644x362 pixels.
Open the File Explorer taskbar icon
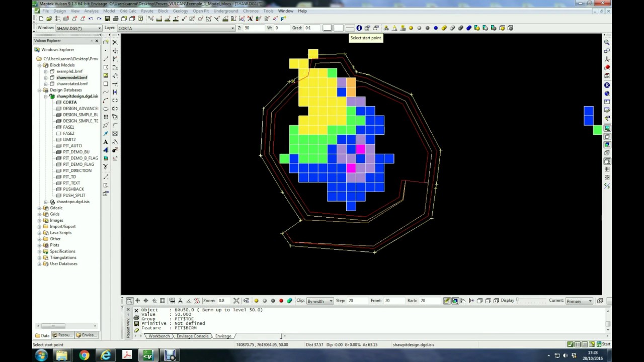point(62,355)
